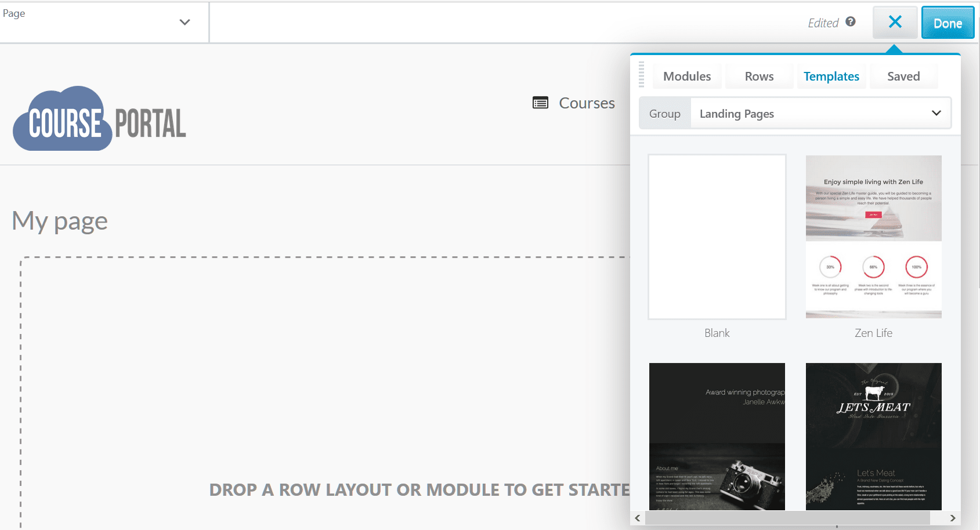Screen dimensions: 980x530
Task: Open the Saved tab
Action: click(903, 76)
